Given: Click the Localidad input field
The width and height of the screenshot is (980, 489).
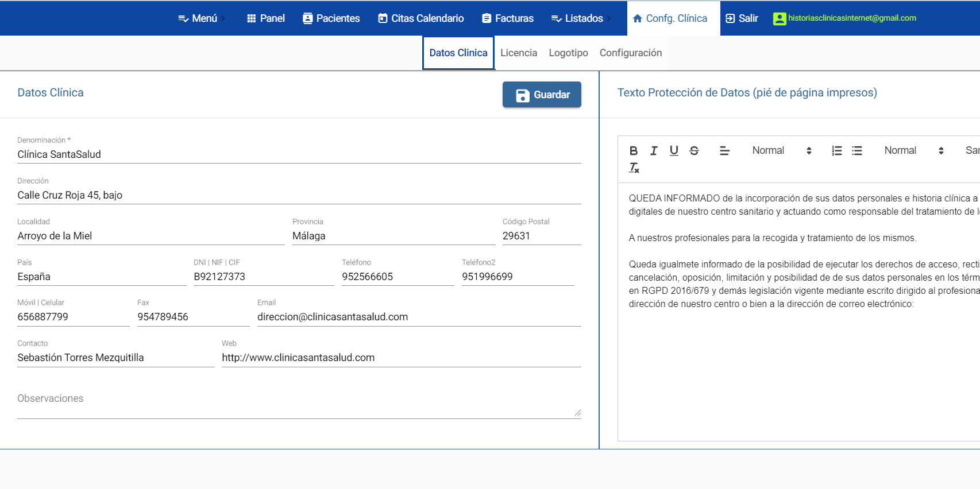Looking at the screenshot, I should [x=151, y=236].
